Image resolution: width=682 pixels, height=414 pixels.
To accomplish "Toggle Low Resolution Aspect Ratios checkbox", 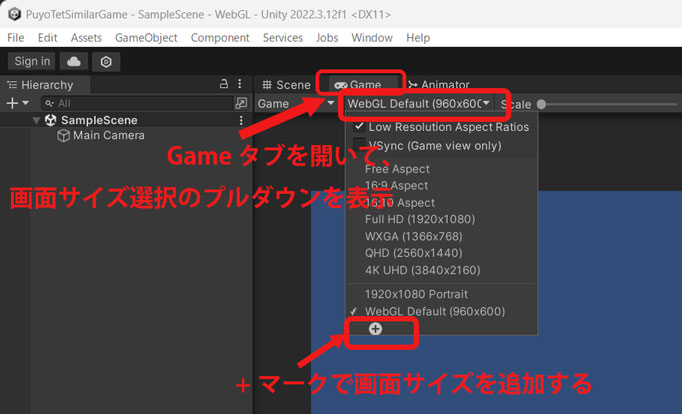I will 359,127.
